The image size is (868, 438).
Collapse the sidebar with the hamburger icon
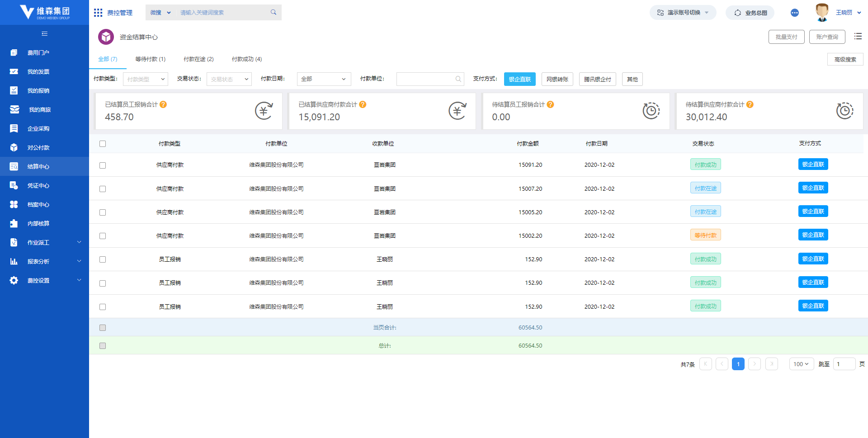point(44,34)
